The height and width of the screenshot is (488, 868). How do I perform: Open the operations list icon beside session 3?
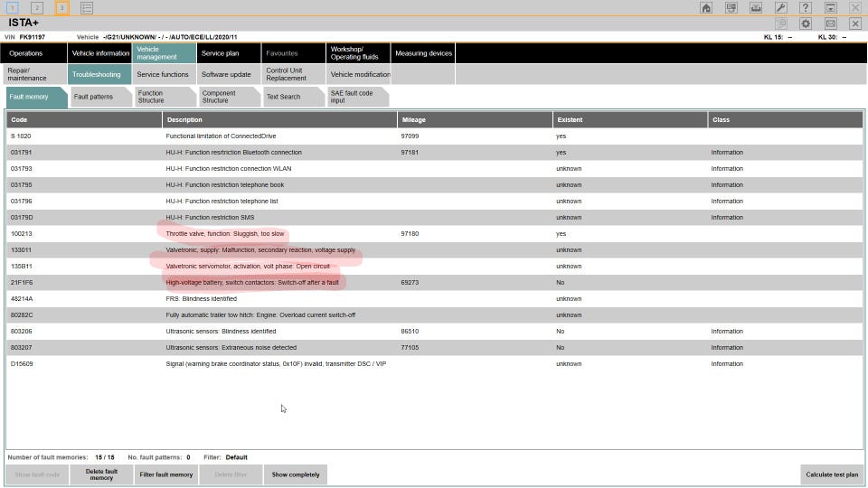click(87, 7)
